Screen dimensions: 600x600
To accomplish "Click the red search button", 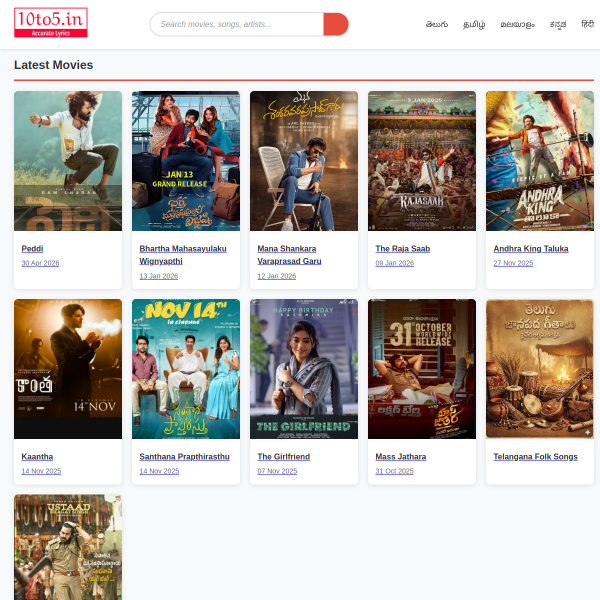I will click(336, 24).
